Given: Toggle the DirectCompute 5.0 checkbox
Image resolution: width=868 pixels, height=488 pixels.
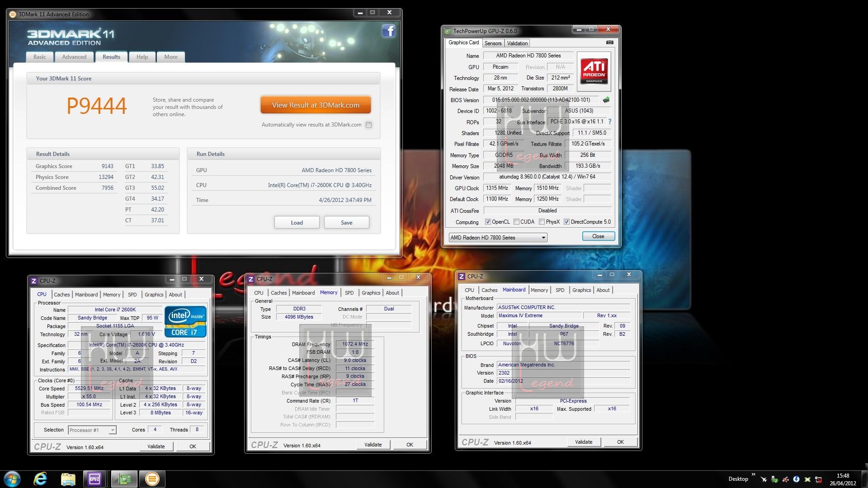Looking at the screenshot, I should [566, 222].
